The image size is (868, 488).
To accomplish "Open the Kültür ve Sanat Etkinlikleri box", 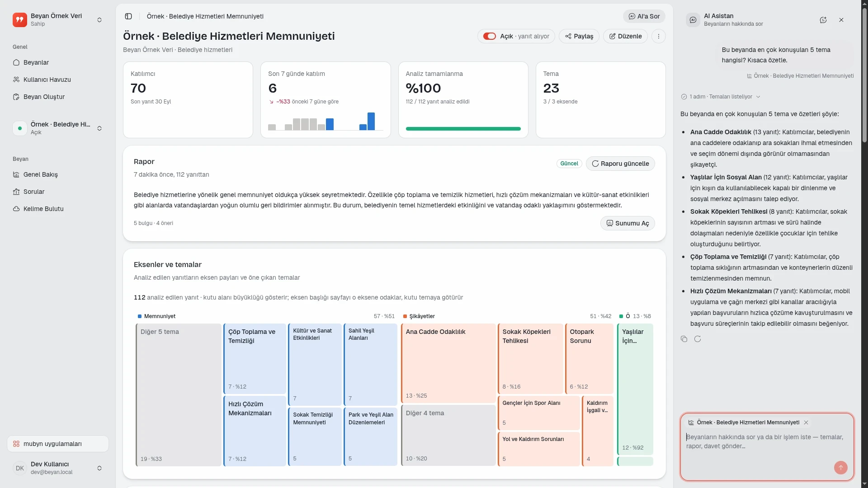I will [x=315, y=364].
